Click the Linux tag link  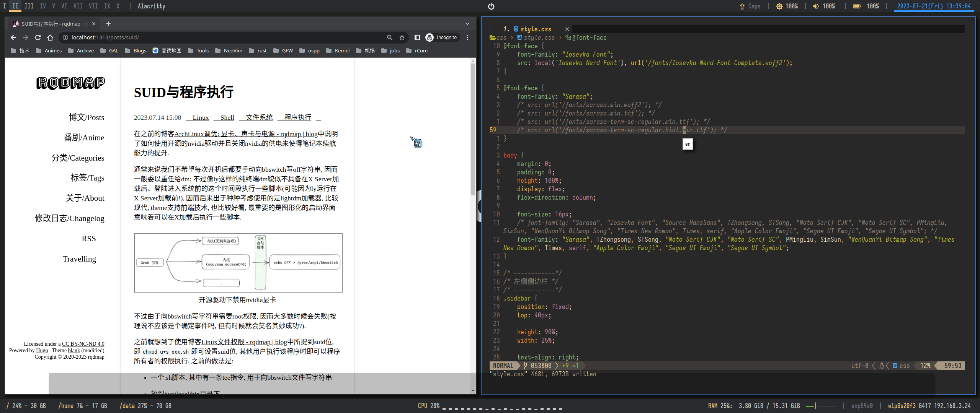[x=198, y=117]
